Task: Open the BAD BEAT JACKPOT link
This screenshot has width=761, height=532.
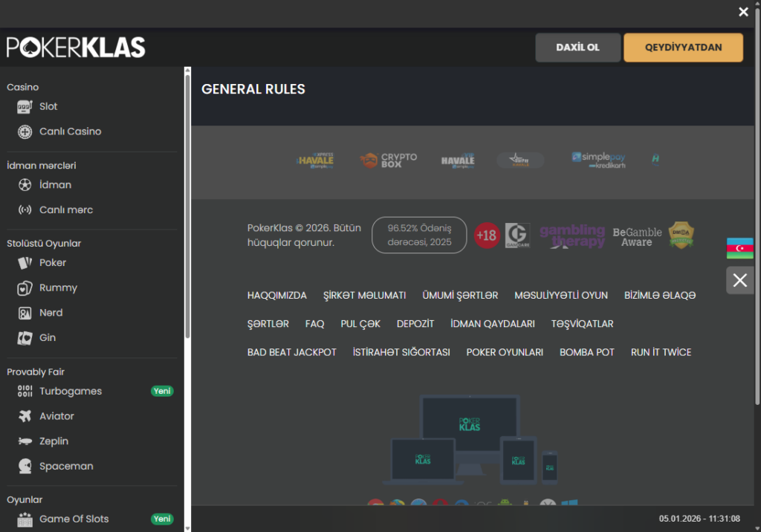Action: 291,352
